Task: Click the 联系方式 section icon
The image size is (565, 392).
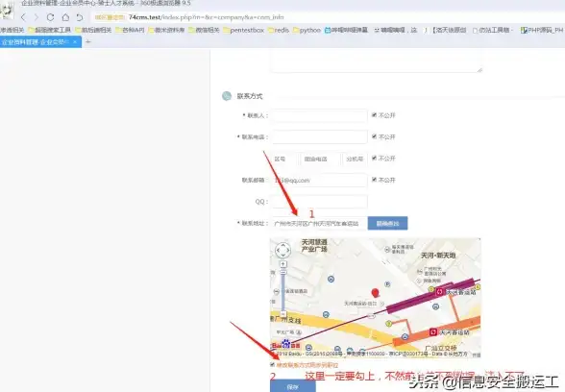Action: [227, 96]
